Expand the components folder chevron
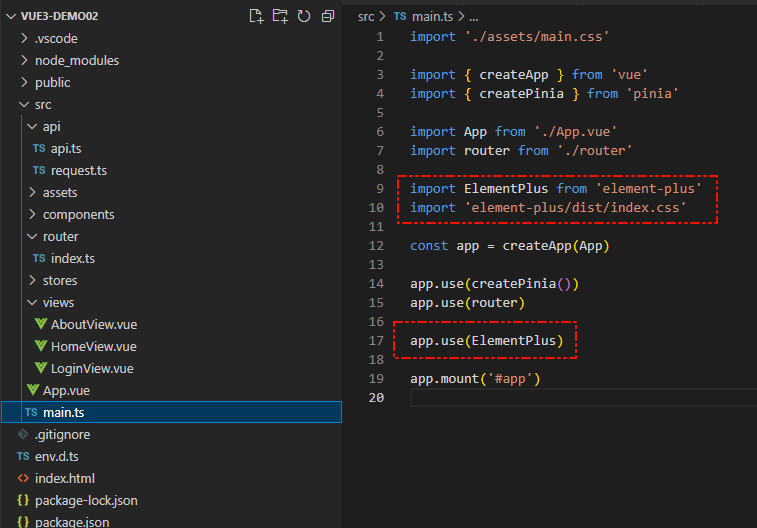The height and width of the screenshot is (528, 757). pos(32,214)
